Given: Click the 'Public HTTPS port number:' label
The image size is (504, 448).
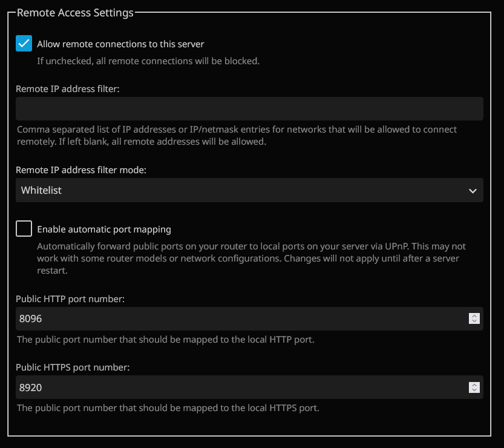Looking at the screenshot, I should click(x=73, y=367).
